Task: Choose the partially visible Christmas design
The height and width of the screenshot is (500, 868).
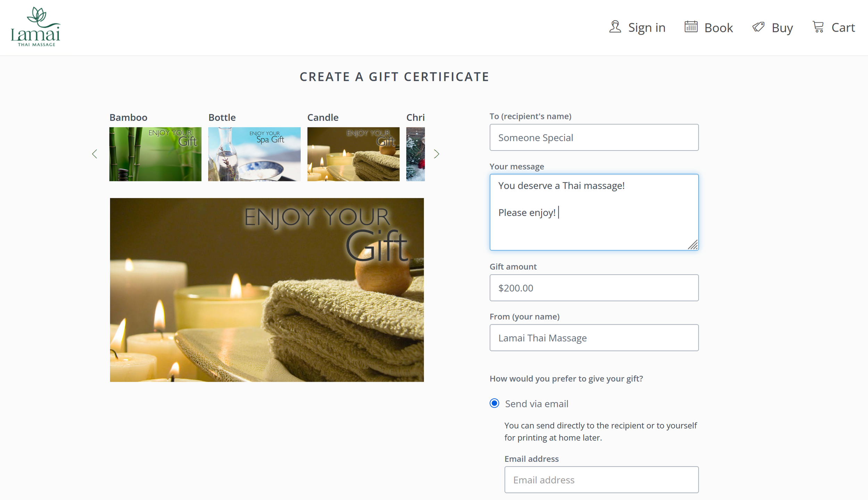Action: pyautogui.click(x=415, y=154)
